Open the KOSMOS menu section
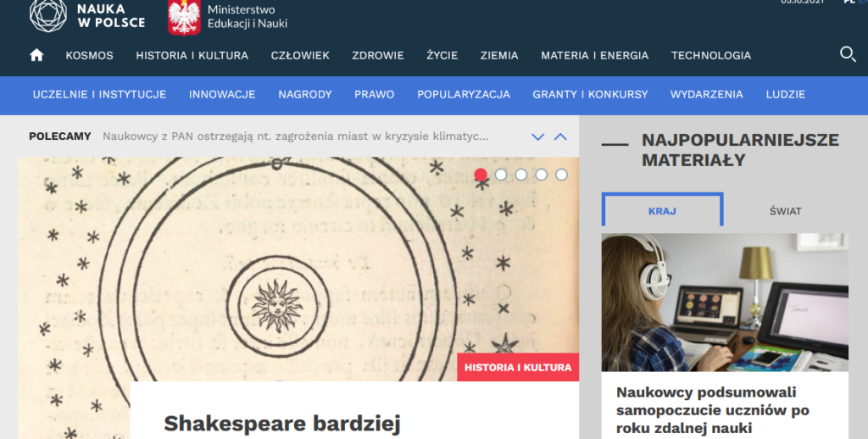Image resolution: width=868 pixels, height=439 pixels. 89,55
